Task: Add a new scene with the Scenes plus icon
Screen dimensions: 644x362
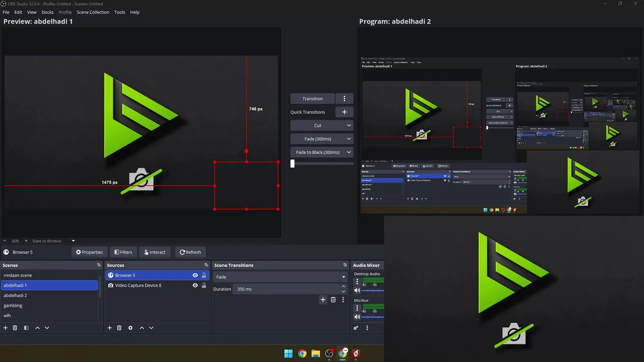Action: (6, 328)
